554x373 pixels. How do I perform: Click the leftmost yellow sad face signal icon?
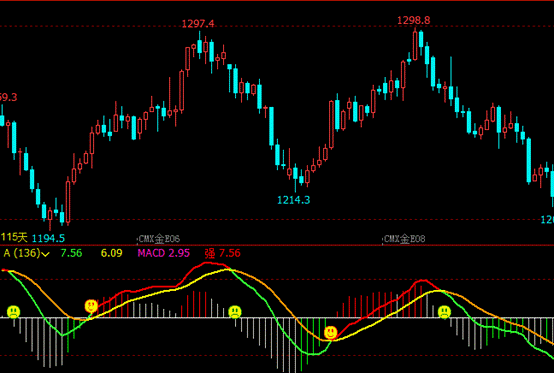[x=13, y=312]
